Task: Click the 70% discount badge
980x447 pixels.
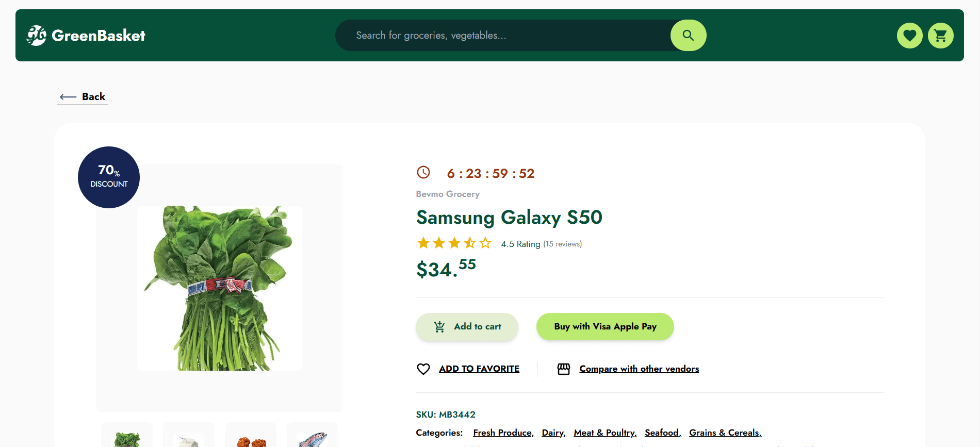Action: coord(108,177)
